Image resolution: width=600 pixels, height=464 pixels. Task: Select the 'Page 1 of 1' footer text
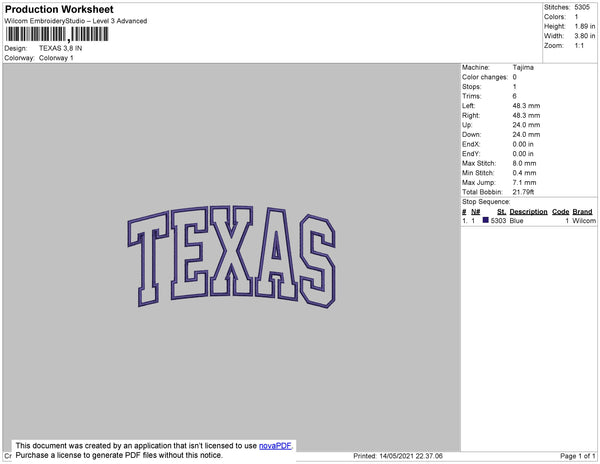[578, 456]
